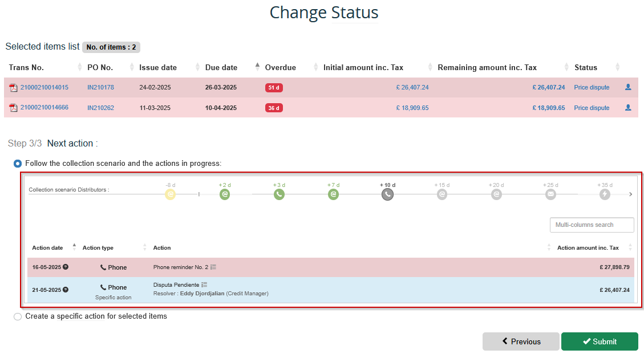Expand collection scenario timeline with right chevron
Screen dimensions: 644x358
630,194
